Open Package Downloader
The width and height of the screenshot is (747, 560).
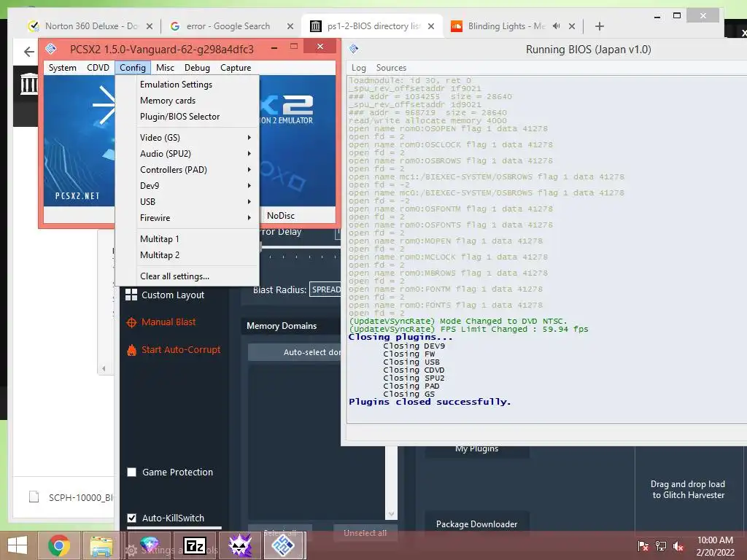477,524
